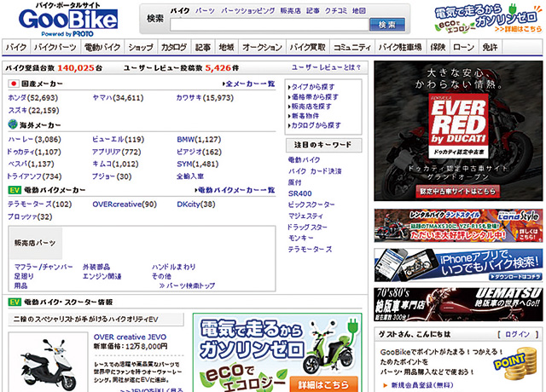Viewport: 546px width, 392px height.
Task: Click the パーツ検索トップ link
Action: (x=187, y=286)
